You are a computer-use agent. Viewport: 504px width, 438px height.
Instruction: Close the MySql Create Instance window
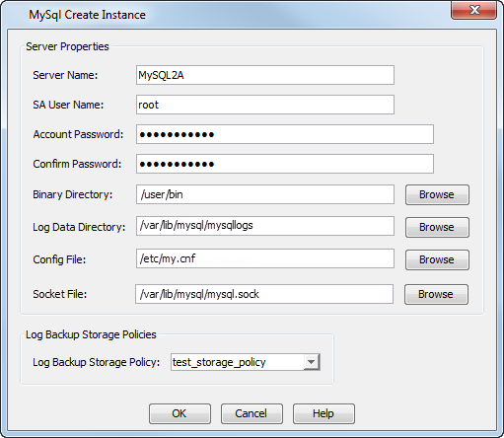click(x=473, y=10)
